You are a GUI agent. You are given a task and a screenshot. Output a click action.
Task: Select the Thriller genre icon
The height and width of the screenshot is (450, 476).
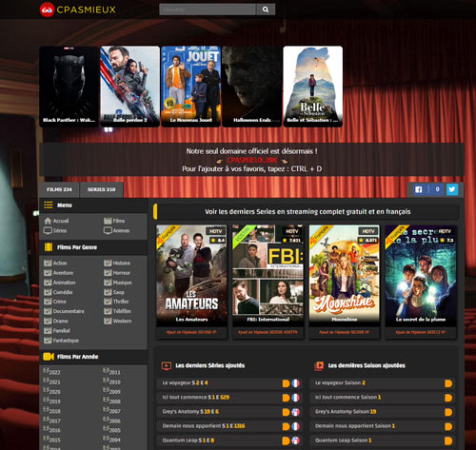(x=108, y=302)
